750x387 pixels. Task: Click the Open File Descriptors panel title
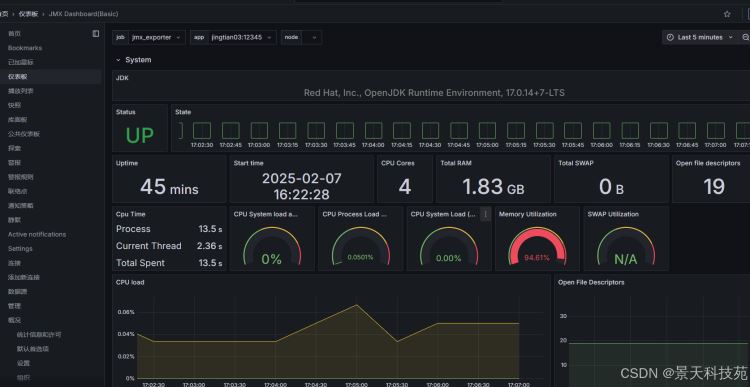[x=591, y=282]
